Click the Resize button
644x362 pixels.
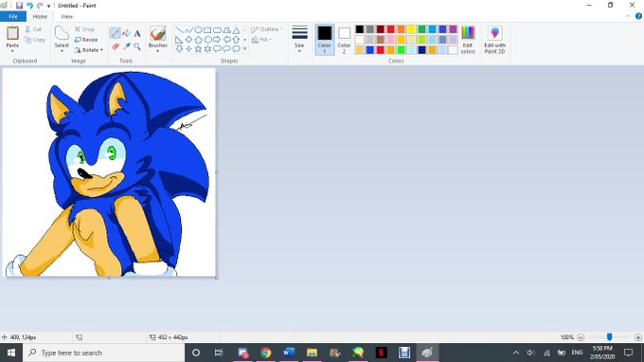pyautogui.click(x=86, y=40)
